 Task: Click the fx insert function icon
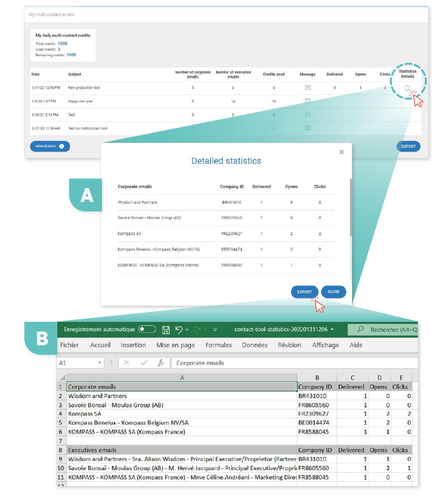tap(161, 363)
